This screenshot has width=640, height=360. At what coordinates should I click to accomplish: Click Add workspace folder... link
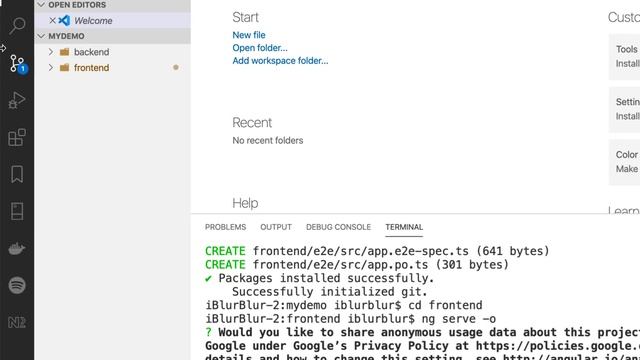click(280, 61)
